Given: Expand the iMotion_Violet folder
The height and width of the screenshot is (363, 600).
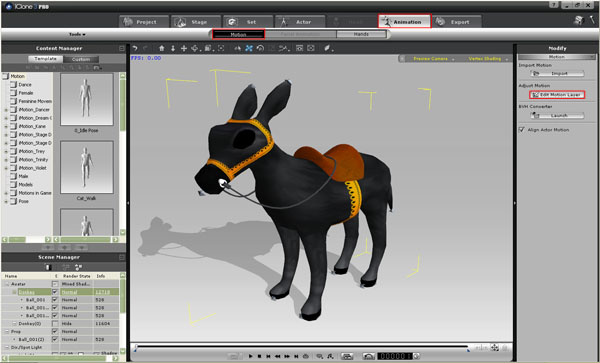Looking at the screenshot, I should click(x=6, y=168).
